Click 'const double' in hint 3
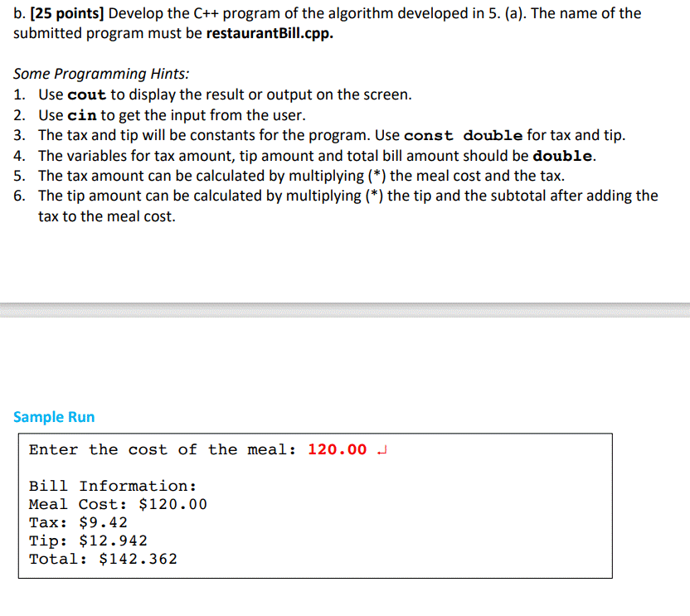The width and height of the screenshot is (690, 616). (x=464, y=135)
